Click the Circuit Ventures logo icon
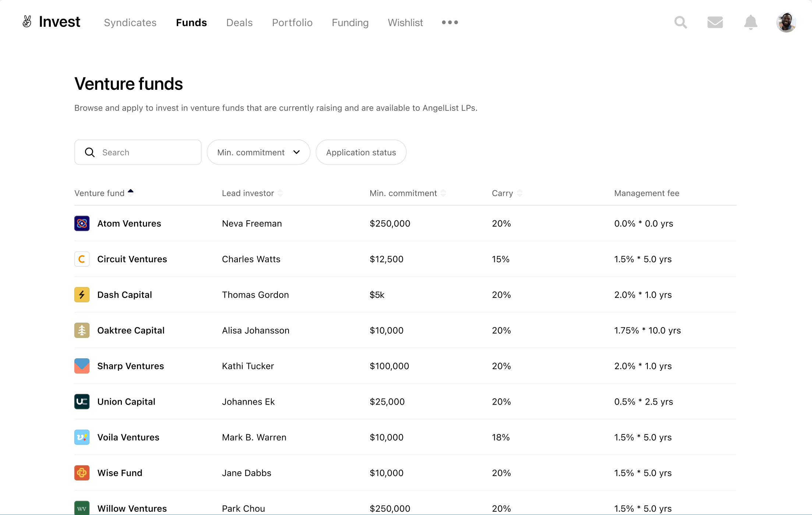 point(82,259)
